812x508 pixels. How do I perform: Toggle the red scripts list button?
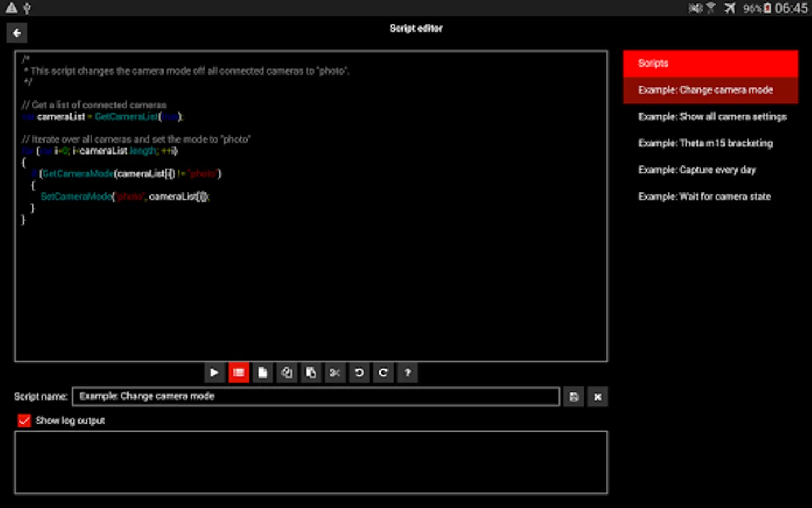coord(239,373)
